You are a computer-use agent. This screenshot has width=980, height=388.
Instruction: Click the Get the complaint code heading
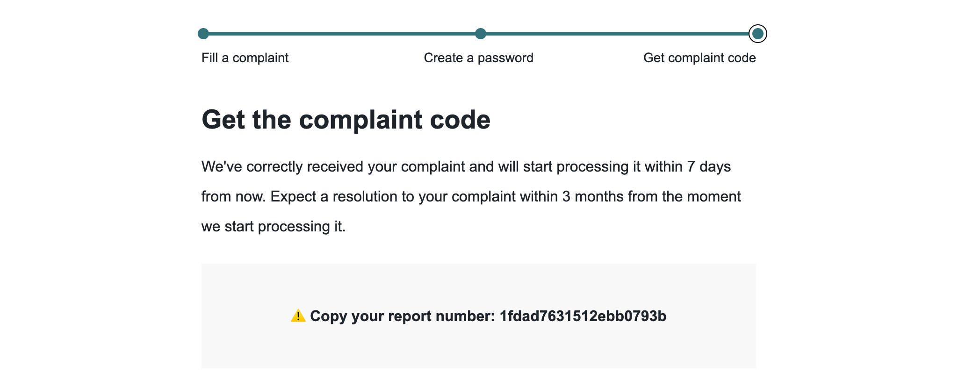pyautogui.click(x=346, y=120)
